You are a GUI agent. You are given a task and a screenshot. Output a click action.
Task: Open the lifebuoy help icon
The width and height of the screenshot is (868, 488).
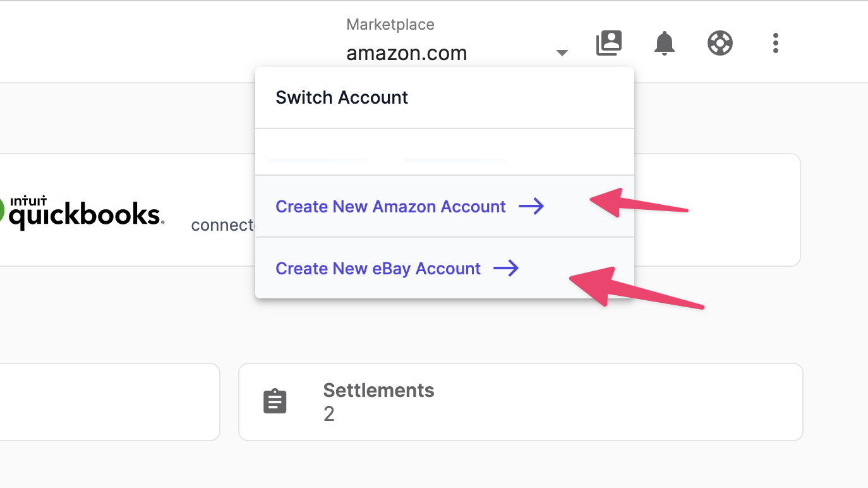720,43
